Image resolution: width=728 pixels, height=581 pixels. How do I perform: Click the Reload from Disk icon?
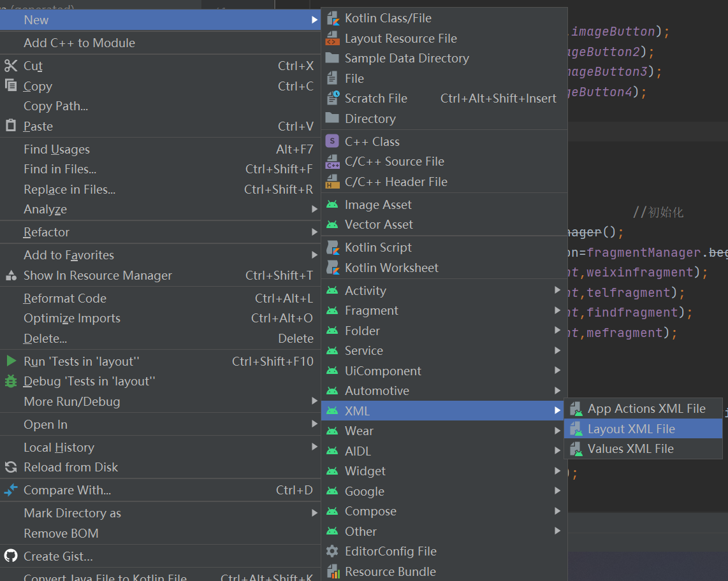(11, 468)
